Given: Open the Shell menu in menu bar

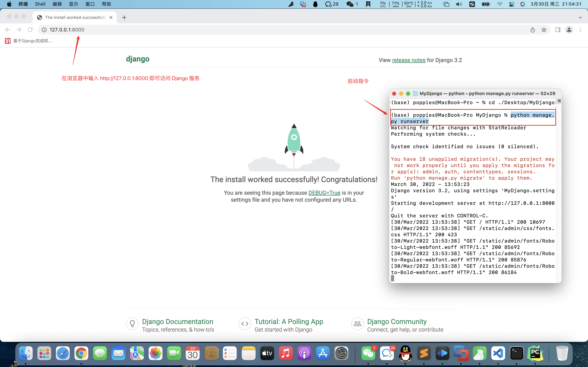Looking at the screenshot, I should coord(40,4).
